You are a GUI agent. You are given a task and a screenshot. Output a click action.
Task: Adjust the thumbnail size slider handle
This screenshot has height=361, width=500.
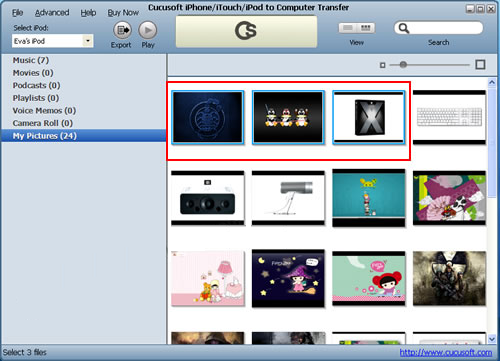coord(403,64)
